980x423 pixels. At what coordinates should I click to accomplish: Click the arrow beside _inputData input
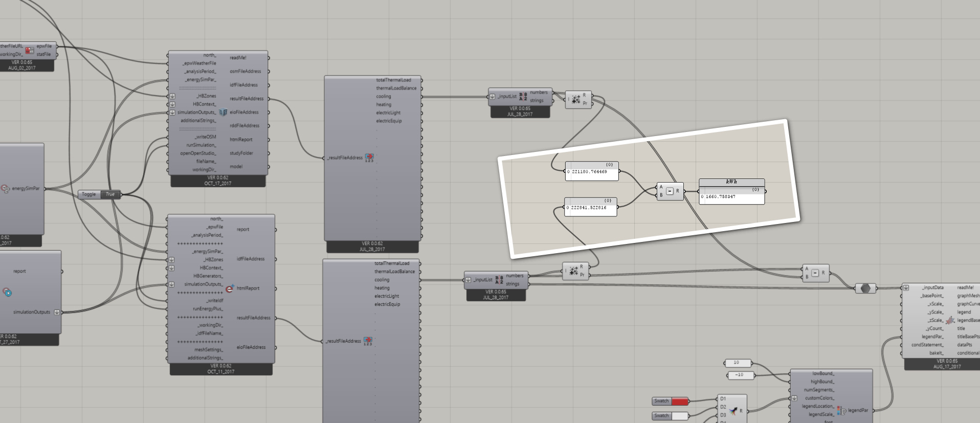click(906, 288)
